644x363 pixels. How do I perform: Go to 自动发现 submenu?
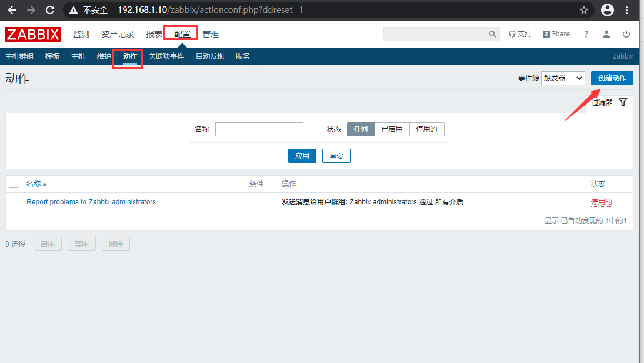210,56
